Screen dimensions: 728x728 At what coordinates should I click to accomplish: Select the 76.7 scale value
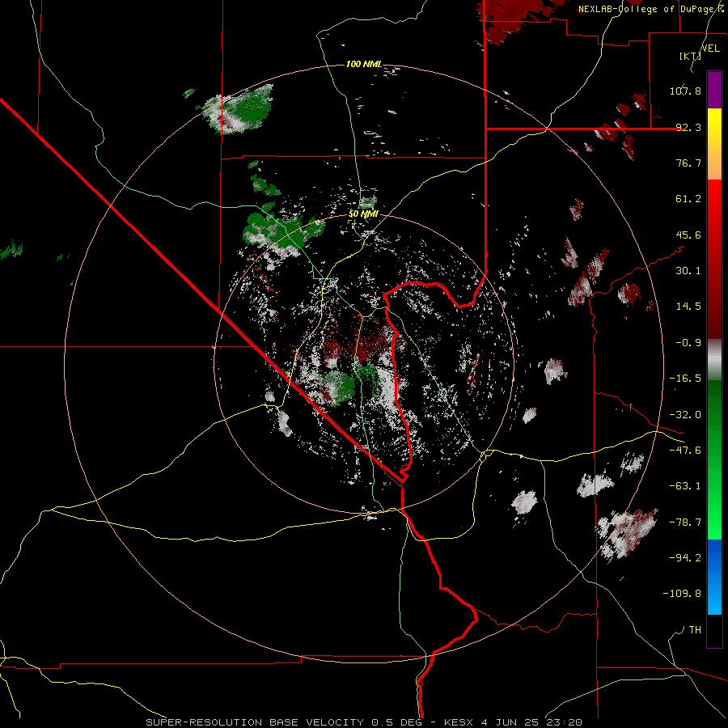pos(688,163)
